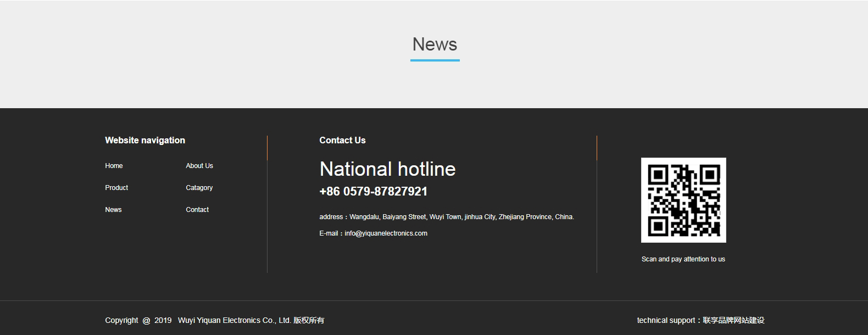This screenshot has width=868, height=335.
Task: Click the National hotline title
Action: coord(387,169)
